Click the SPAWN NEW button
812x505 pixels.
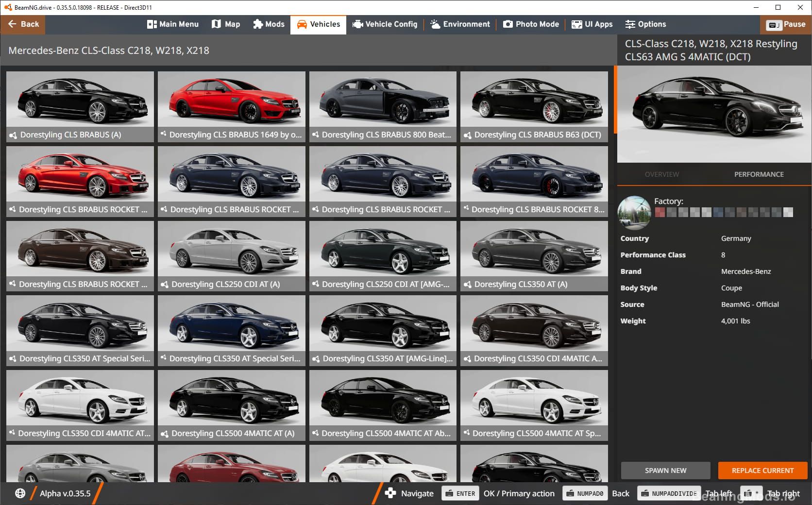coord(665,471)
